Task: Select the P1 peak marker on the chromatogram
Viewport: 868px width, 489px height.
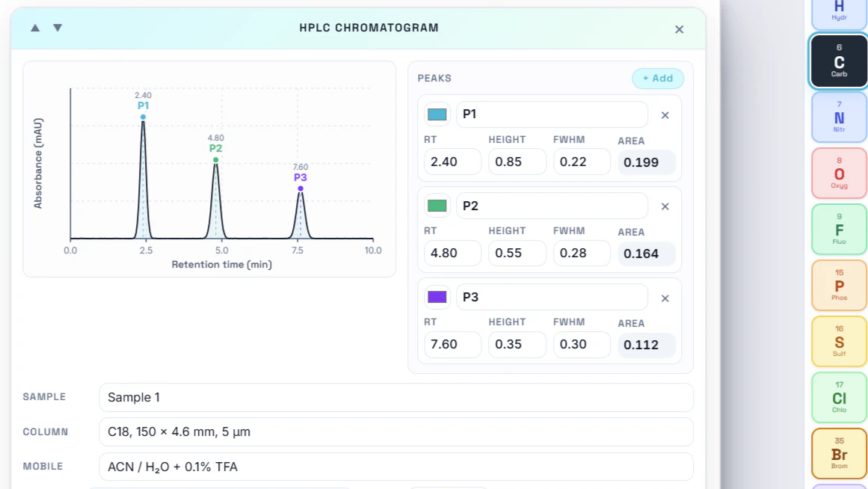Action: [143, 117]
